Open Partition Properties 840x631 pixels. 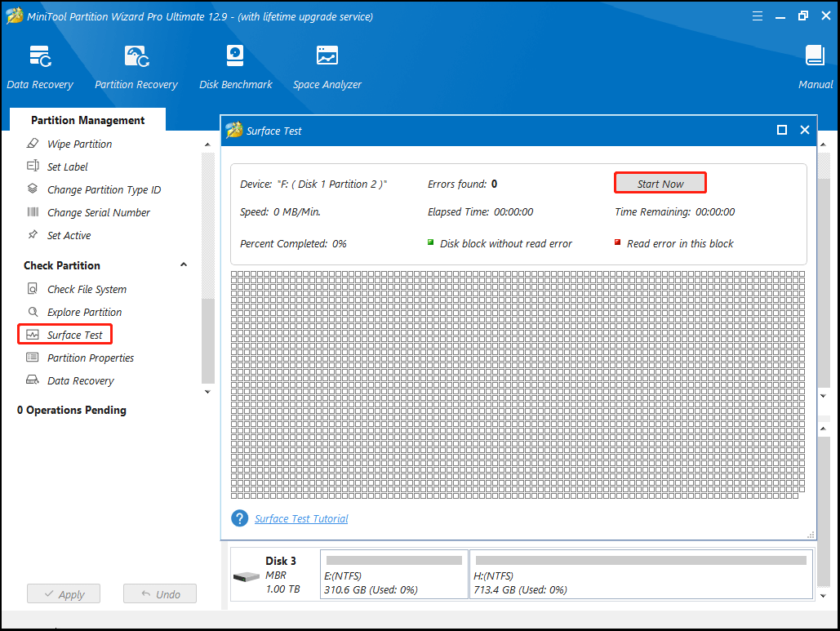pyautogui.click(x=90, y=358)
